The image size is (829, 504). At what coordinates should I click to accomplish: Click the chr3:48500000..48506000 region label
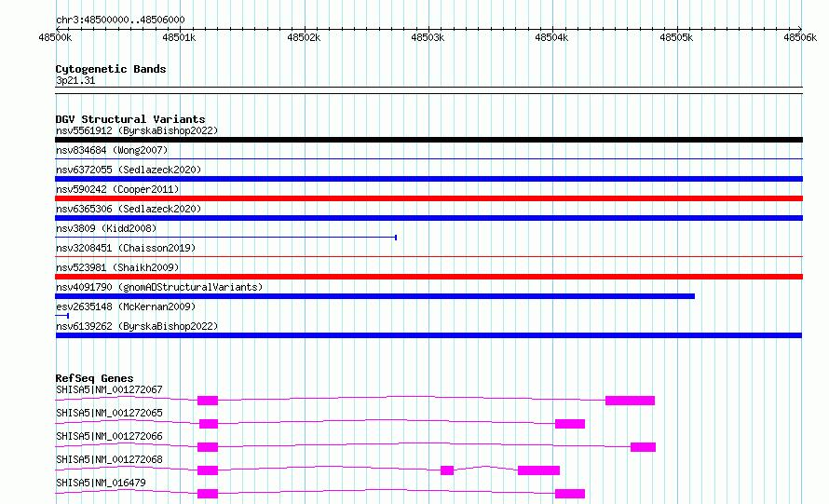coord(120,20)
